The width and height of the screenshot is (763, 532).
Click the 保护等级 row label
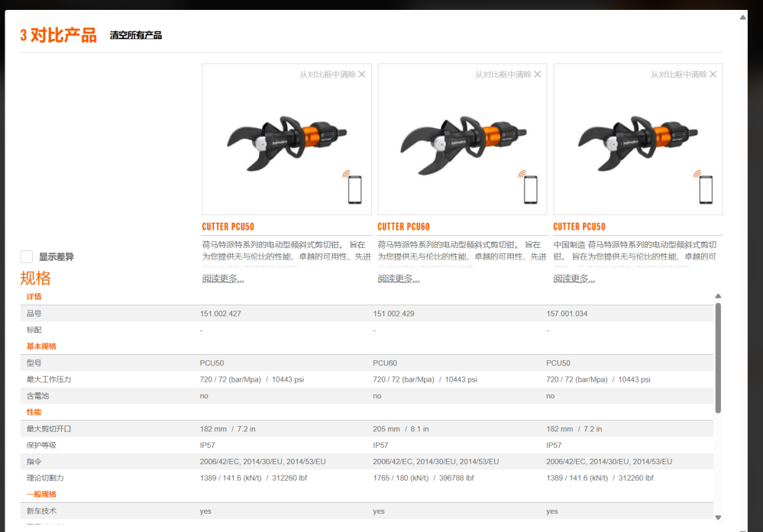click(x=41, y=445)
